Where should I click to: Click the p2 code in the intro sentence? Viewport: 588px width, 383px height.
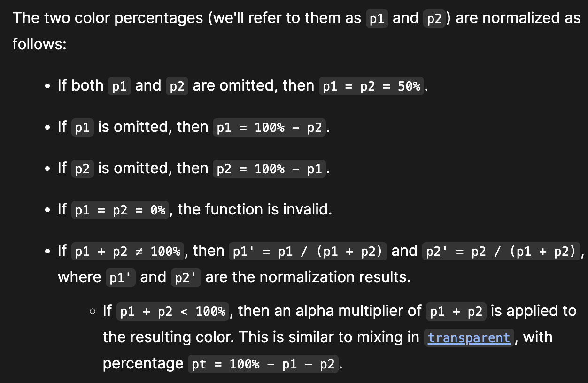pos(434,19)
